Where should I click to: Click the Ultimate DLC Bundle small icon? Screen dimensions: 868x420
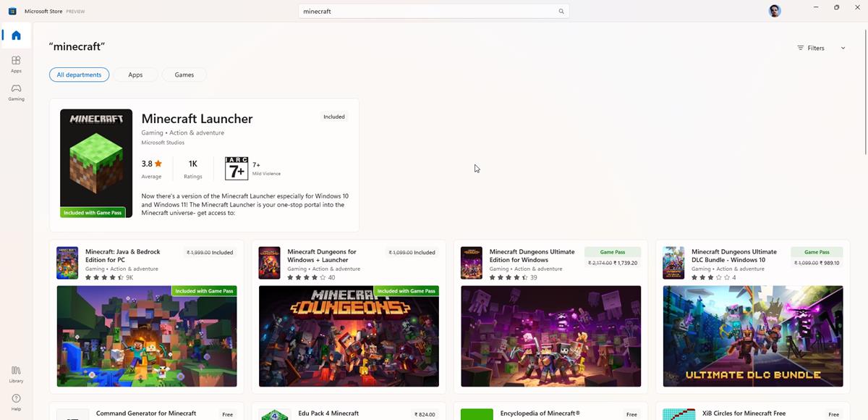click(673, 262)
